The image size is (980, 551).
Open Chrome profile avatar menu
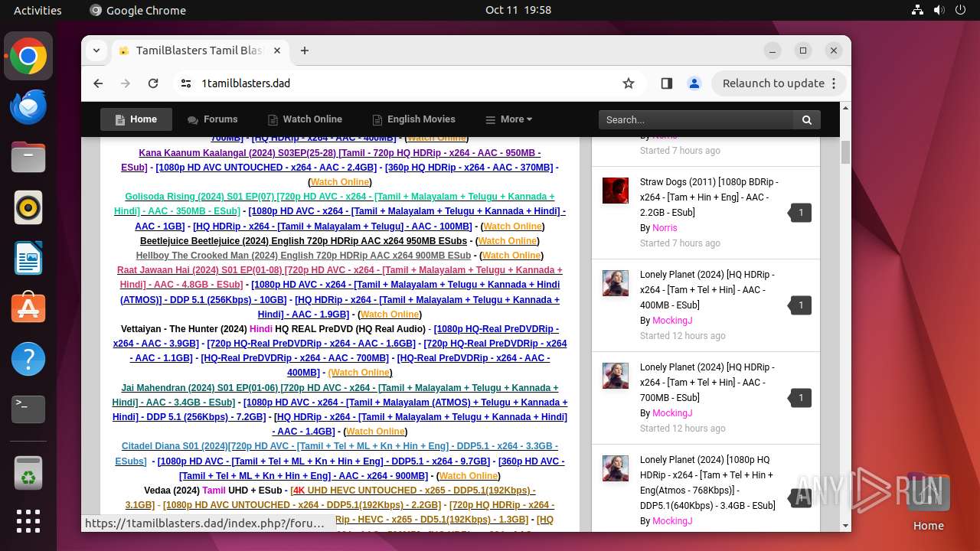pos(694,83)
